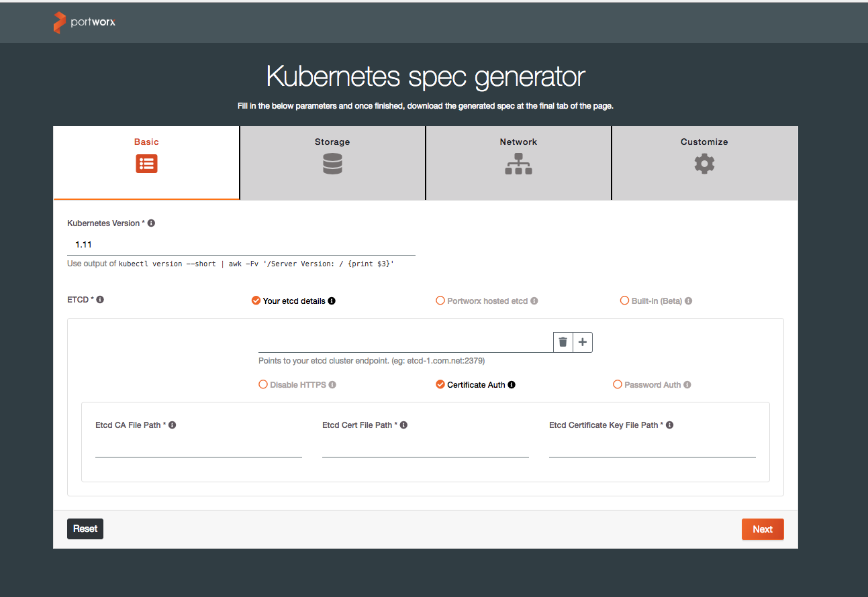Image resolution: width=868 pixels, height=597 pixels.
Task: Click the Network topology icon
Action: point(518,164)
